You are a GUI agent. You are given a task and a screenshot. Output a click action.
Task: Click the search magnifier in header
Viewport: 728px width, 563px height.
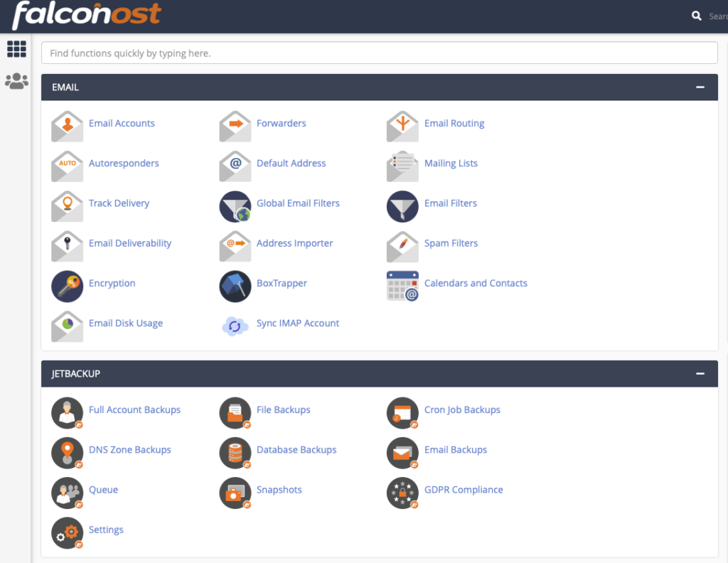pyautogui.click(x=697, y=16)
